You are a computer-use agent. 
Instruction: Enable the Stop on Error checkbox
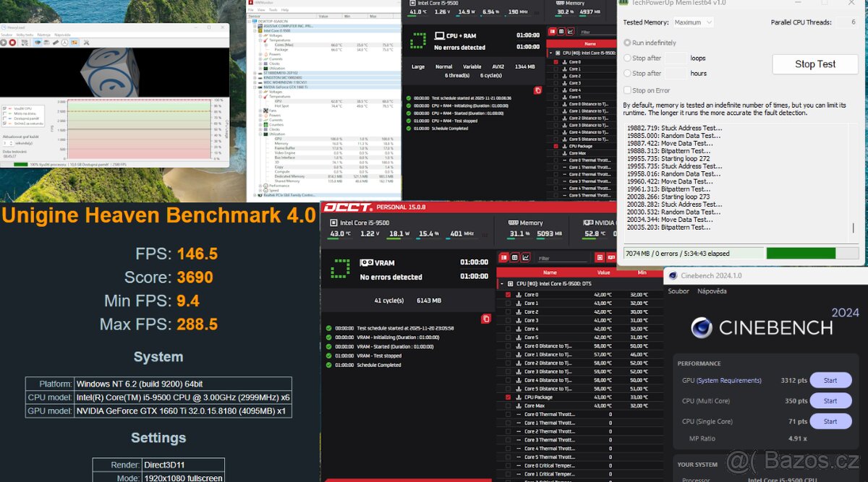tap(628, 90)
